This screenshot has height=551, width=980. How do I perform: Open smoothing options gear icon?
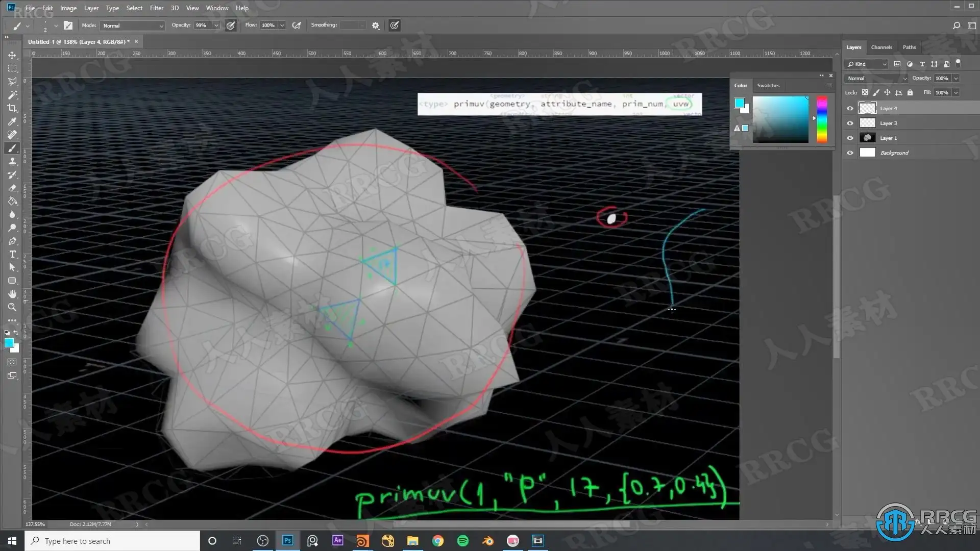point(376,26)
